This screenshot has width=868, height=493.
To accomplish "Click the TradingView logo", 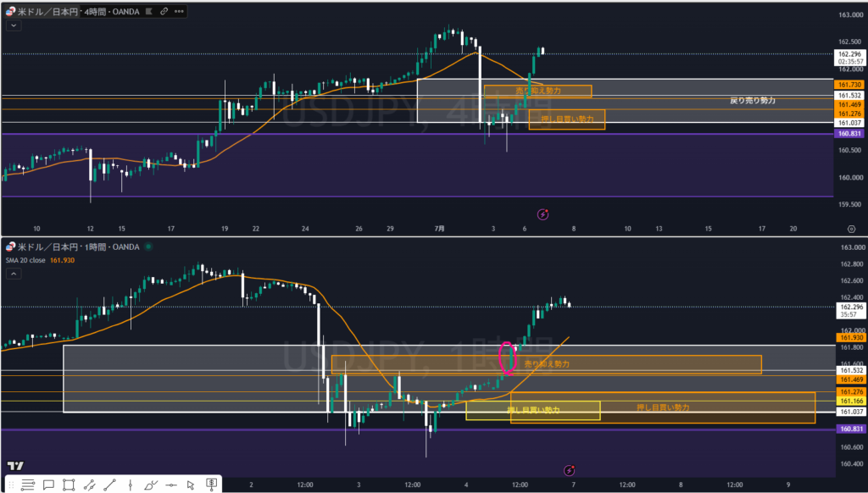I will coord(15,466).
